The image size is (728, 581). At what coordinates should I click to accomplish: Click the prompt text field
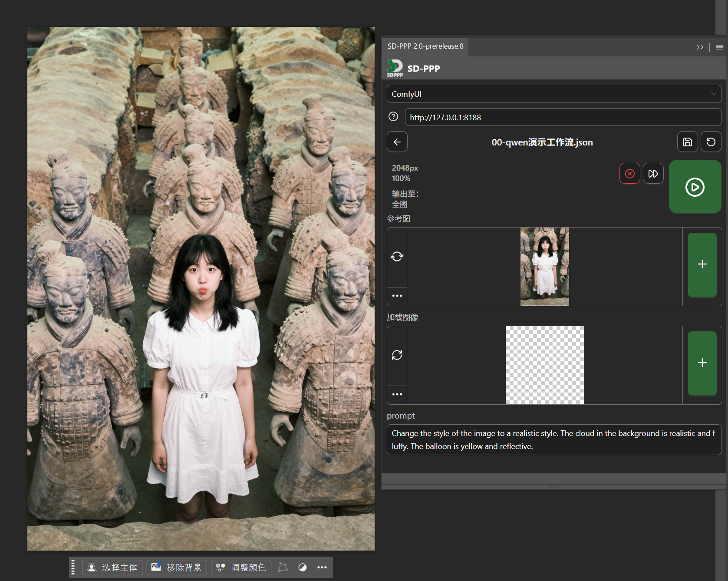pyautogui.click(x=553, y=439)
